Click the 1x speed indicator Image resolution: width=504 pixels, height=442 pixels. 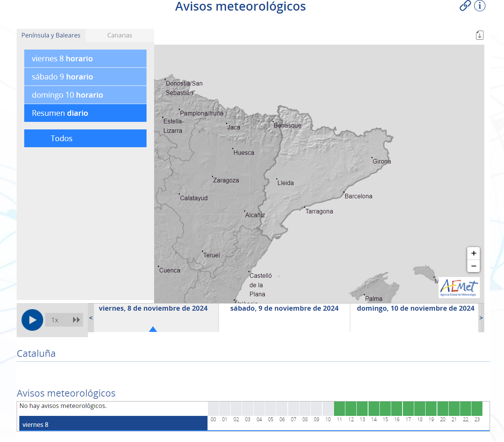(x=55, y=320)
